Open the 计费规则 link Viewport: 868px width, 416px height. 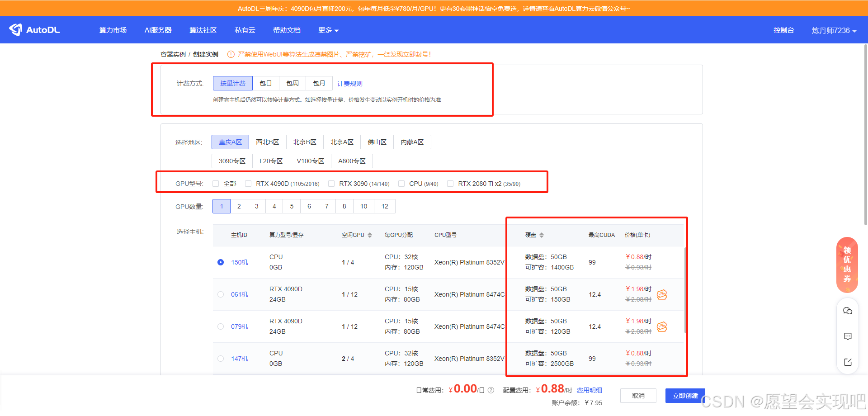click(350, 84)
